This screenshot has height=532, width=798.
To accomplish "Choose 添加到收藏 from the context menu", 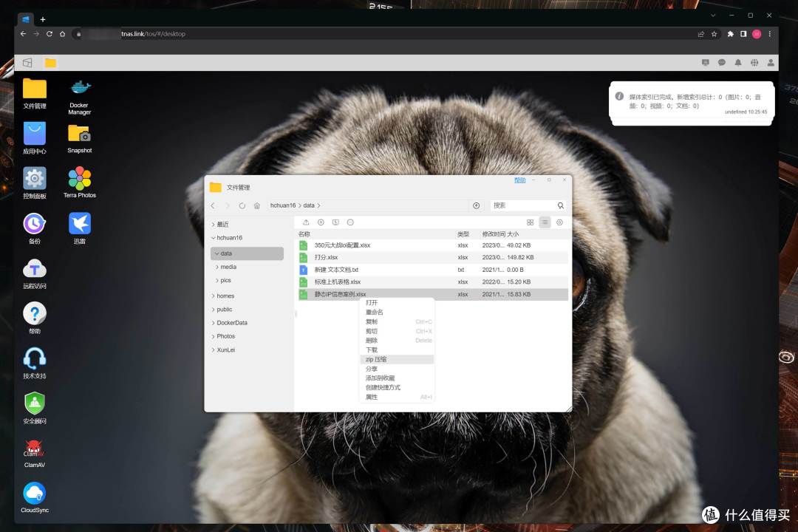I will click(397, 378).
